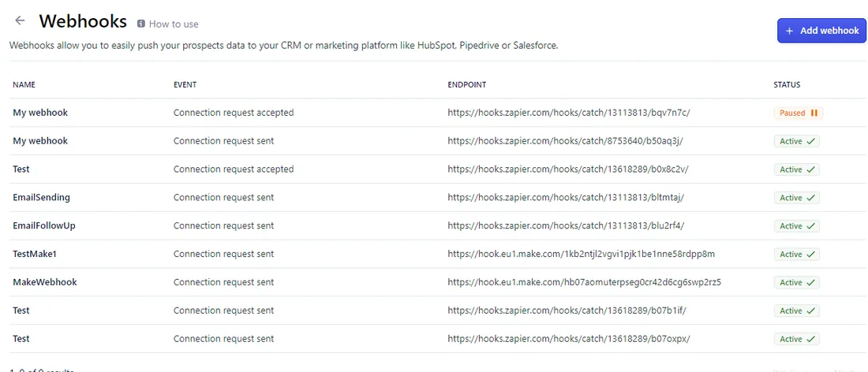Viewport: 868px width, 372px height.
Task: Click the Paused status badge for bqv7n7c webhook
Action: [x=799, y=113]
